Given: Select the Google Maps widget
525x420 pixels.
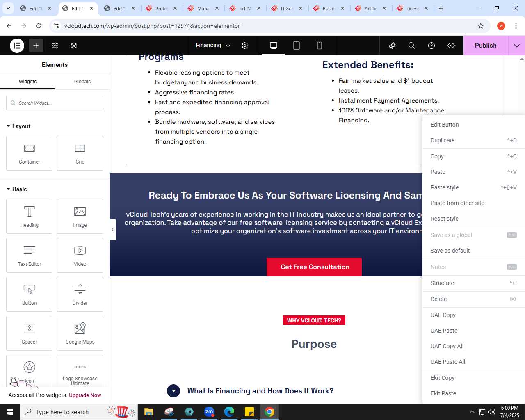Looking at the screenshot, I should click(80, 333).
